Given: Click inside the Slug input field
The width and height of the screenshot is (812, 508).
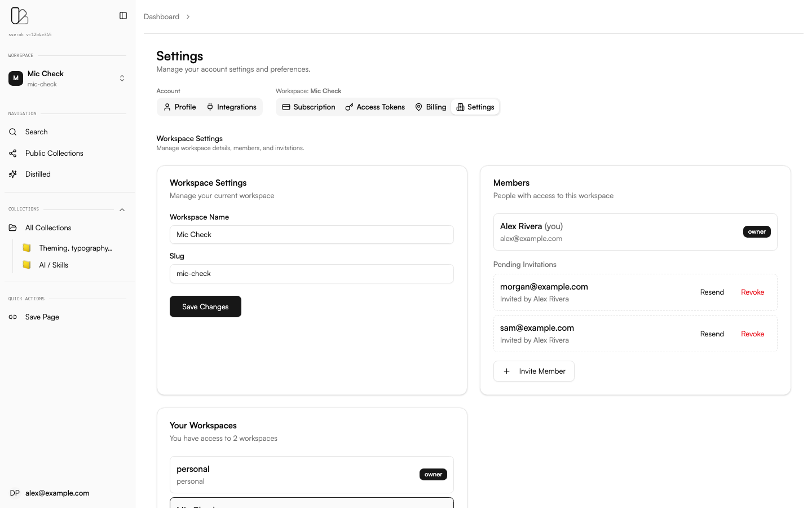Looking at the screenshot, I should click(312, 274).
